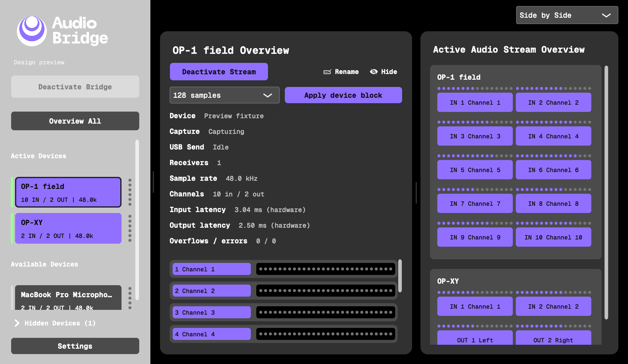Click OUT 1 Left under OP-XY
This screenshot has width=628, height=364.
tap(475, 338)
